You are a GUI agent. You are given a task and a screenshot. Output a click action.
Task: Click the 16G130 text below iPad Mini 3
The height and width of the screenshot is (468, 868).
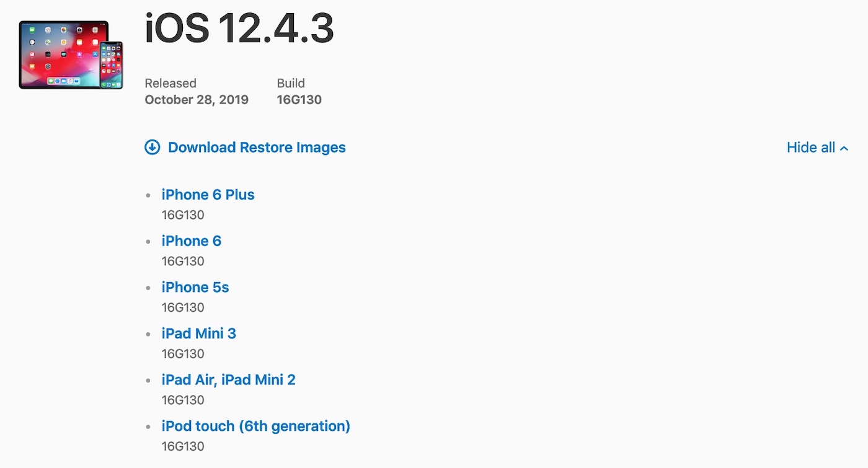tap(183, 354)
